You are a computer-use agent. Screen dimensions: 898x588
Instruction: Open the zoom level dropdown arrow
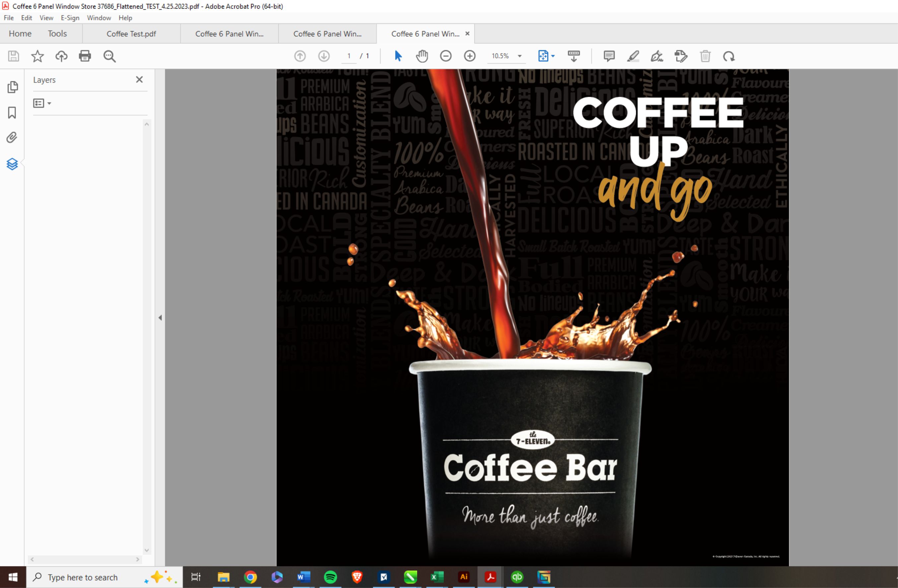(x=519, y=56)
